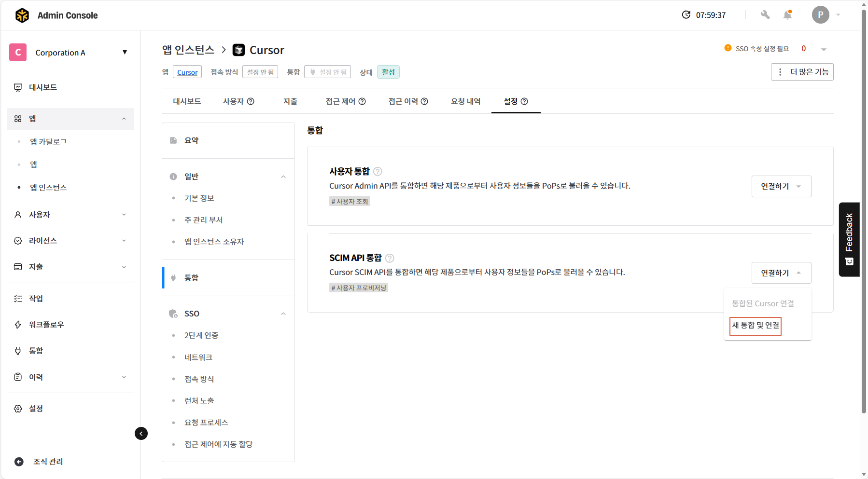This screenshot has width=868, height=479.
Task: Open the profile avatar P
Action: point(820,15)
